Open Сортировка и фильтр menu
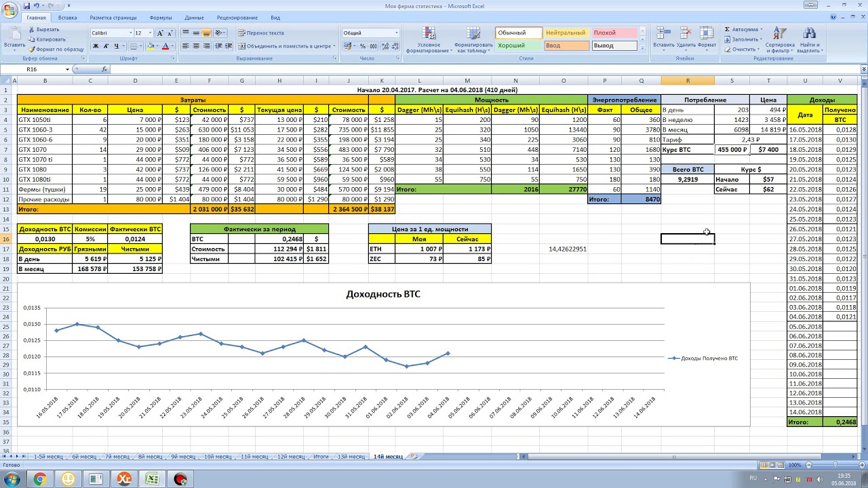This screenshot has width=868, height=488. coord(780,39)
